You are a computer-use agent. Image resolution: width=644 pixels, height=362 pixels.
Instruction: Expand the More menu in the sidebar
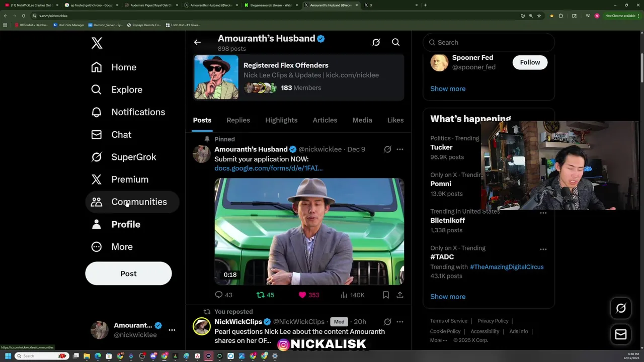coord(112,247)
